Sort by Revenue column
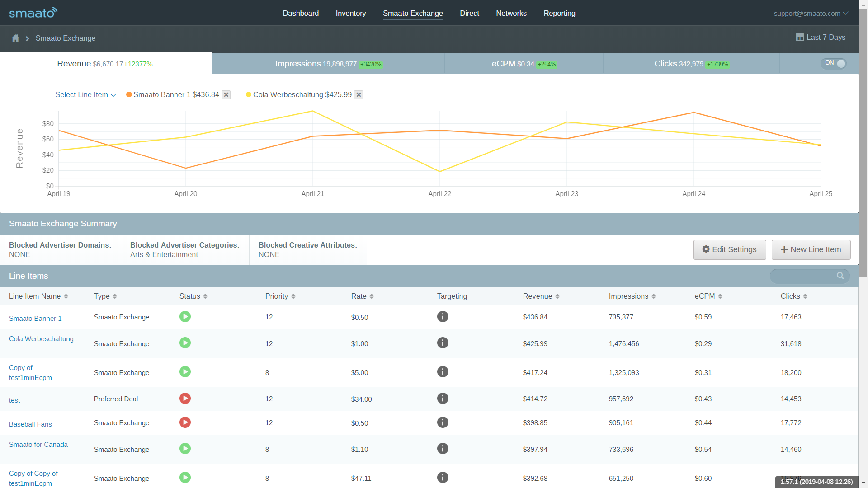 click(541, 296)
